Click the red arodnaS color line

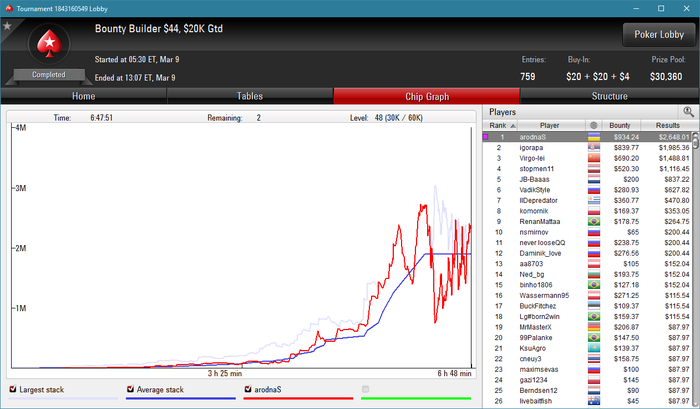[x=298, y=398]
